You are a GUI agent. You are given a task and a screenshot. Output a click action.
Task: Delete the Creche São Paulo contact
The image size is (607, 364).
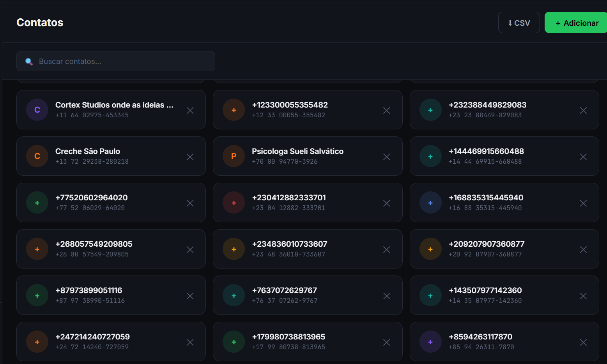tap(190, 157)
